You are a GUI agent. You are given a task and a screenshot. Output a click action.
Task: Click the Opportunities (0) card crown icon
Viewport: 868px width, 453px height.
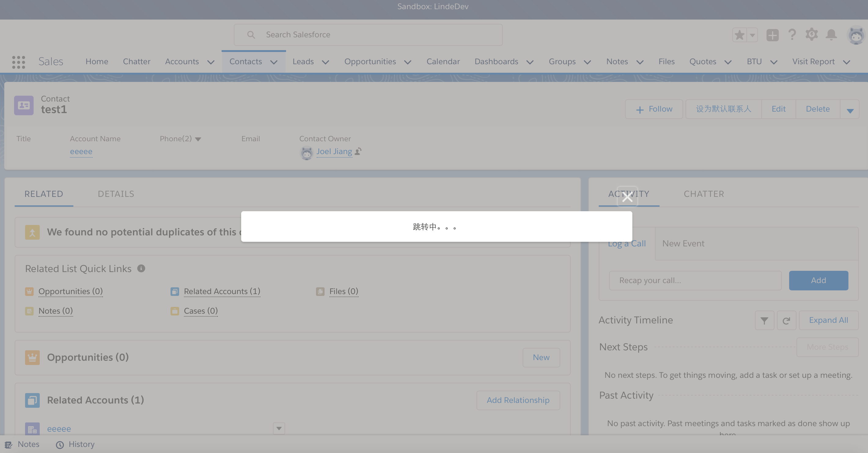tap(32, 357)
